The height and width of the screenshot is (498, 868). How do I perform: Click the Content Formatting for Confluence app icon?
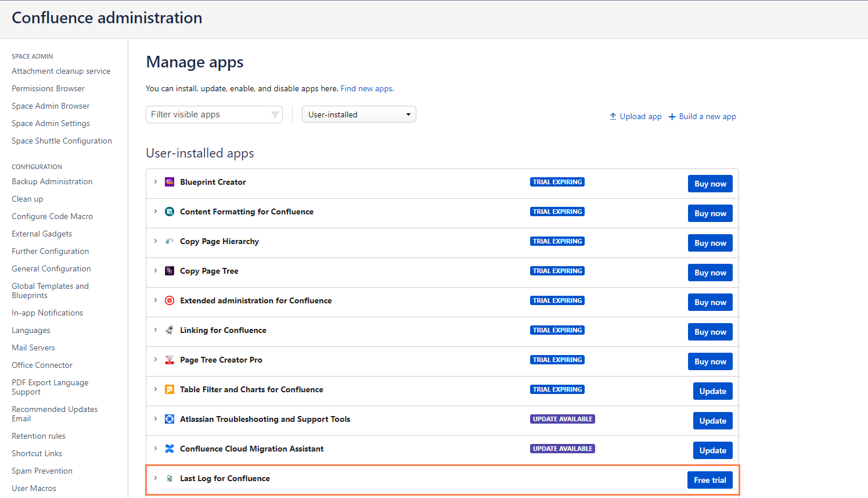[x=169, y=211]
